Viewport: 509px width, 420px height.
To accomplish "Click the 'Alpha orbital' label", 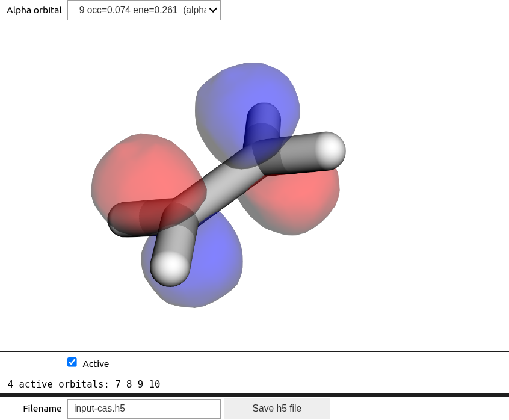I will (x=34, y=10).
